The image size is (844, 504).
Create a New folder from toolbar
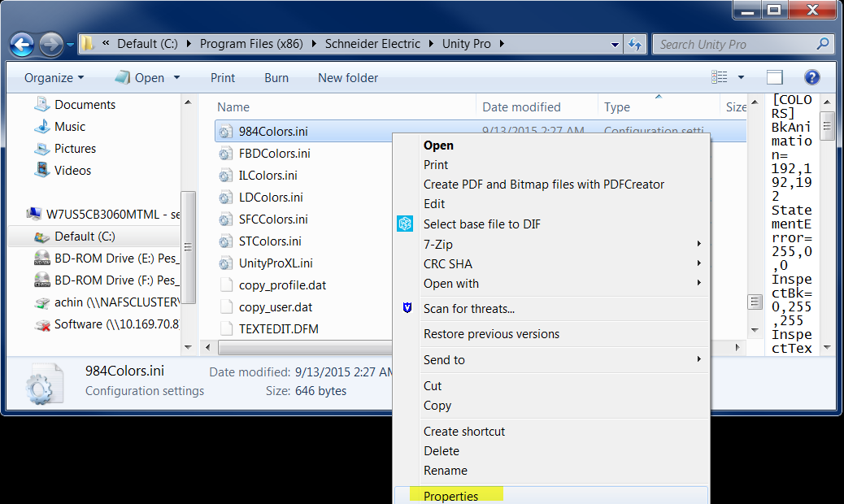point(348,78)
